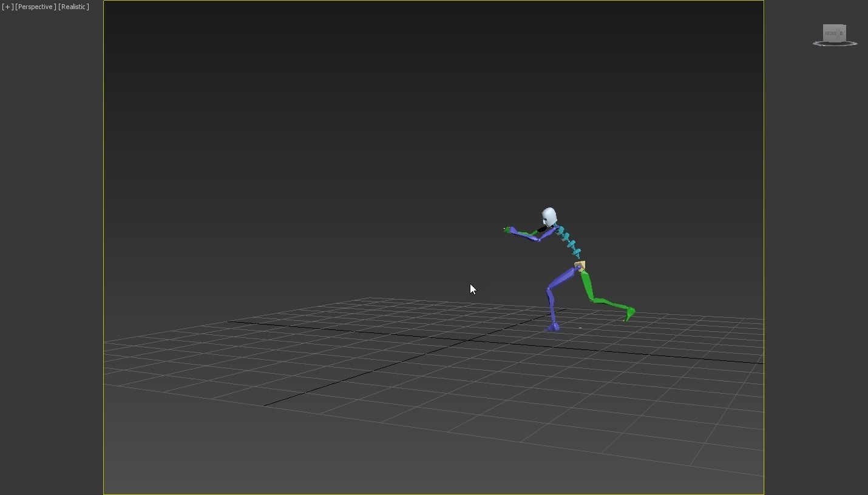868x495 pixels.
Task: Open the [Perspective] point-of-view menu
Action: pos(36,7)
